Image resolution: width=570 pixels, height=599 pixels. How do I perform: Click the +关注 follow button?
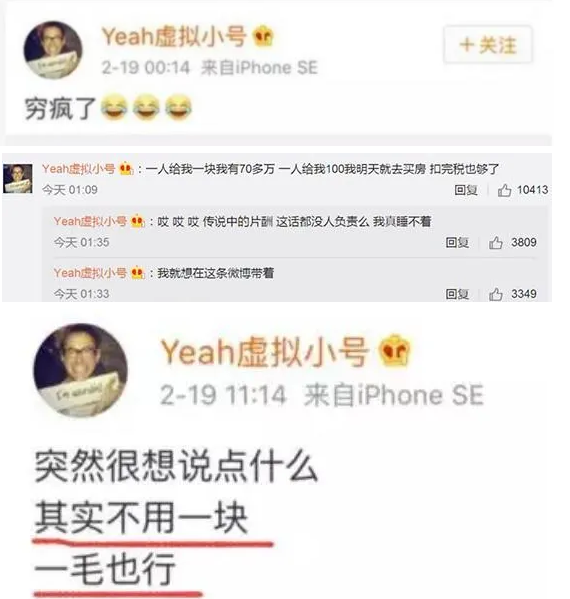[488, 44]
